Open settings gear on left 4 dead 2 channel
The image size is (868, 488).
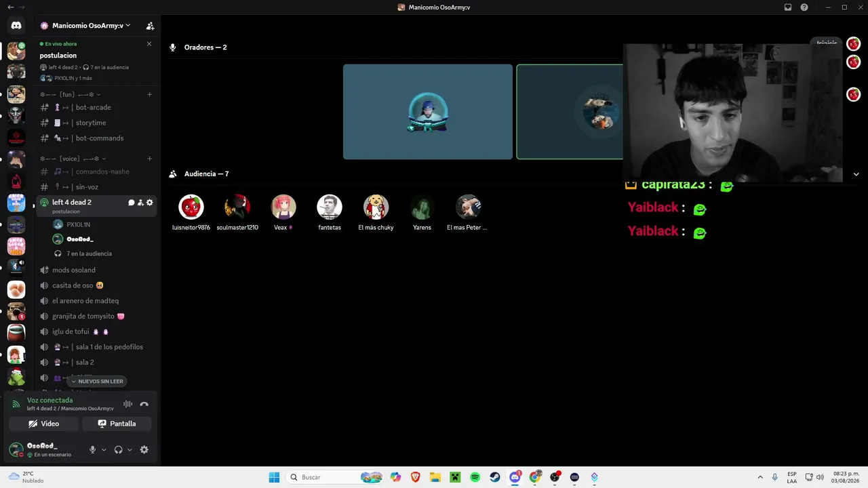point(150,203)
